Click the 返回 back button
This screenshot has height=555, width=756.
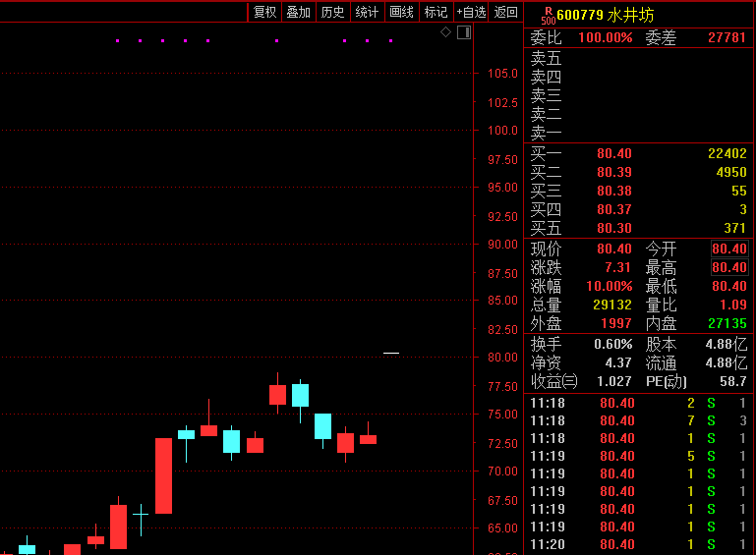pyautogui.click(x=505, y=12)
